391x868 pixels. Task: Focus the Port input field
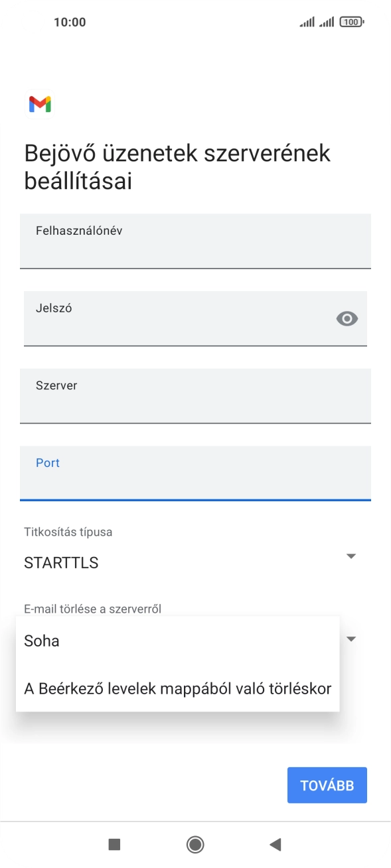click(x=195, y=473)
